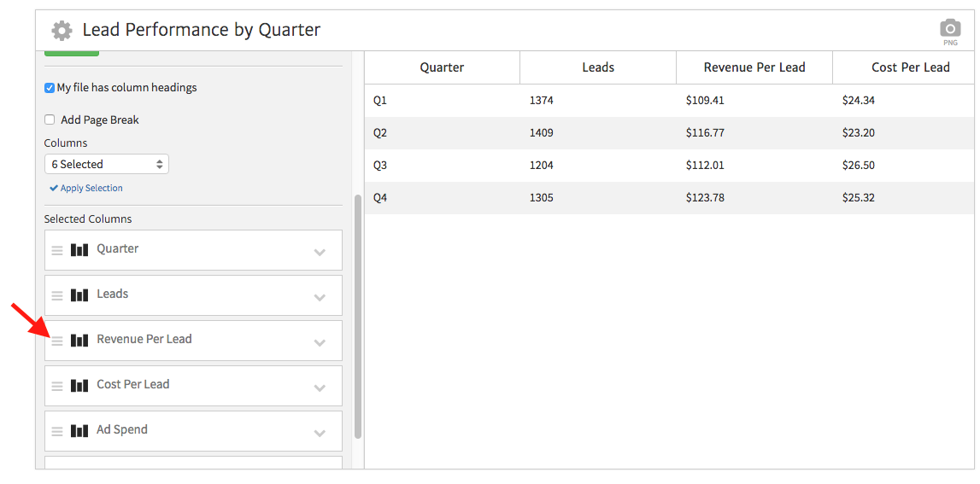Click the Quarter table column header
The height and width of the screenshot is (484, 980).
(442, 67)
